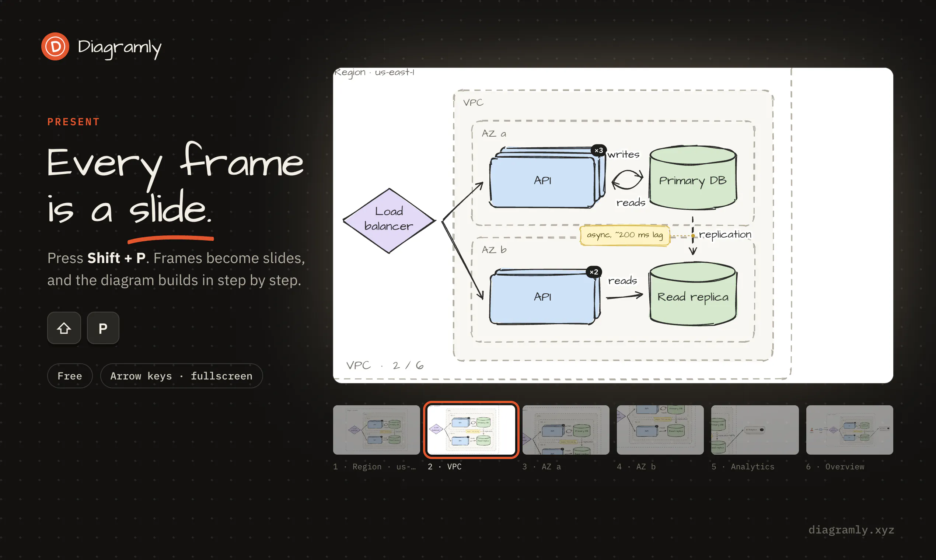Click the 'AZ a' frame label
The width and height of the screenshot is (936, 560).
coord(494,134)
